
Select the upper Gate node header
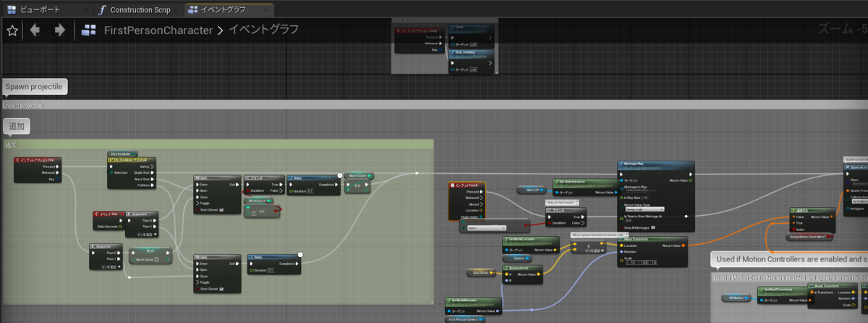tap(217, 178)
